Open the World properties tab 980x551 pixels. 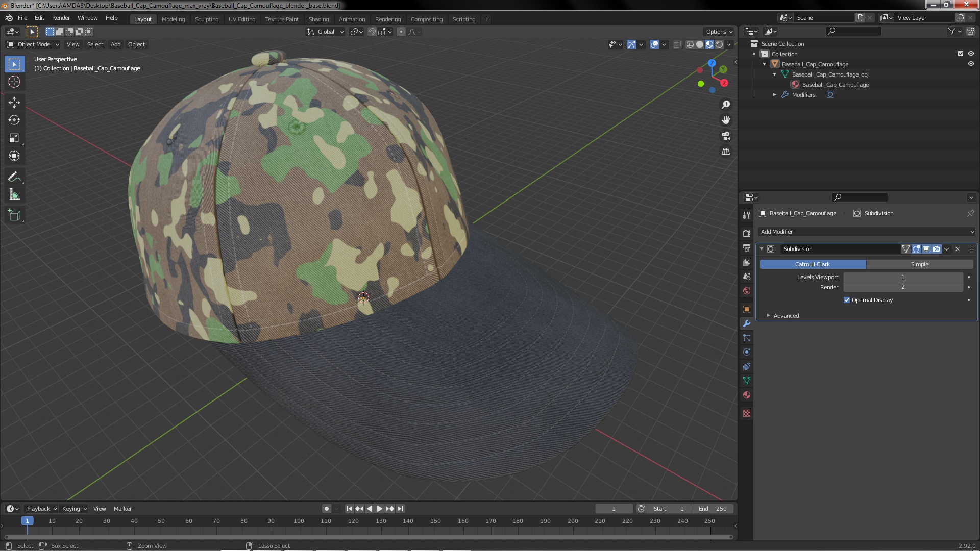click(x=747, y=290)
